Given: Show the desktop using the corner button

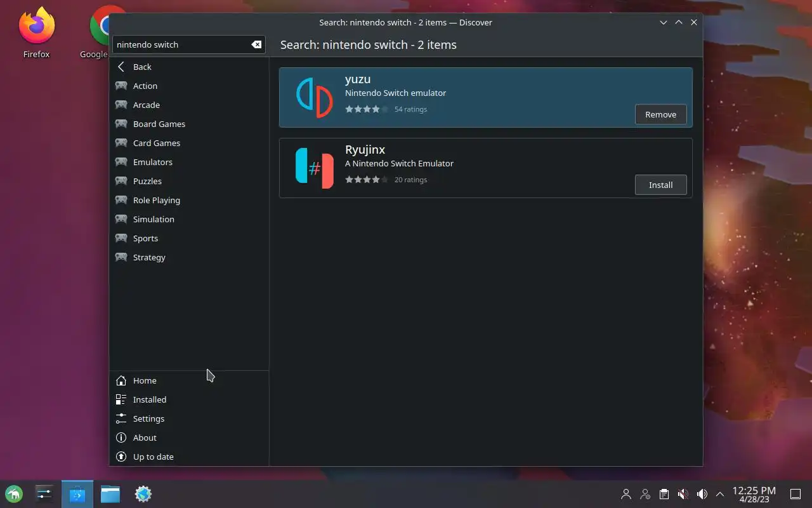Looking at the screenshot, I should pos(795,494).
